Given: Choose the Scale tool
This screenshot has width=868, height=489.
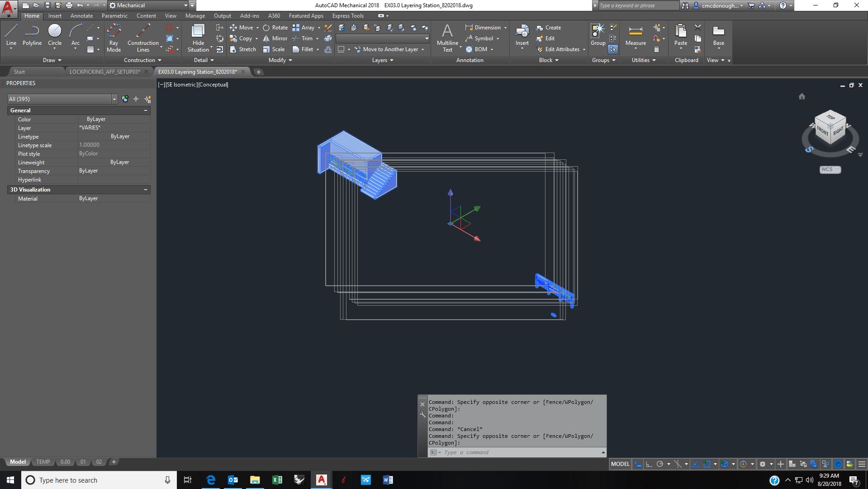Looking at the screenshot, I should (274, 49).
